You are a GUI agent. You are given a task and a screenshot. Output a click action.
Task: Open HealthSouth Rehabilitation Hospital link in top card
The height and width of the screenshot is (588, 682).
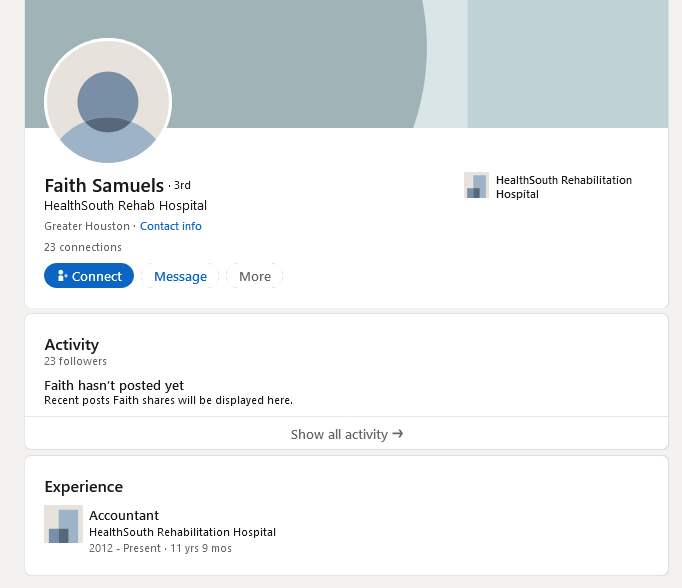pyautogui.click(x=564, y=187)
